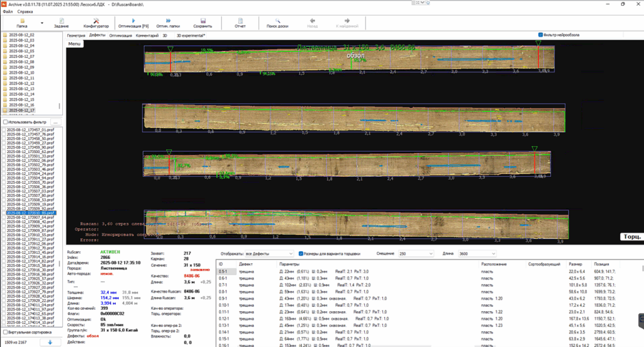Screen dimensions: 644x347
Task: Switch to the 3D tab
Action: pyautogui.click(x=165, y=35)
